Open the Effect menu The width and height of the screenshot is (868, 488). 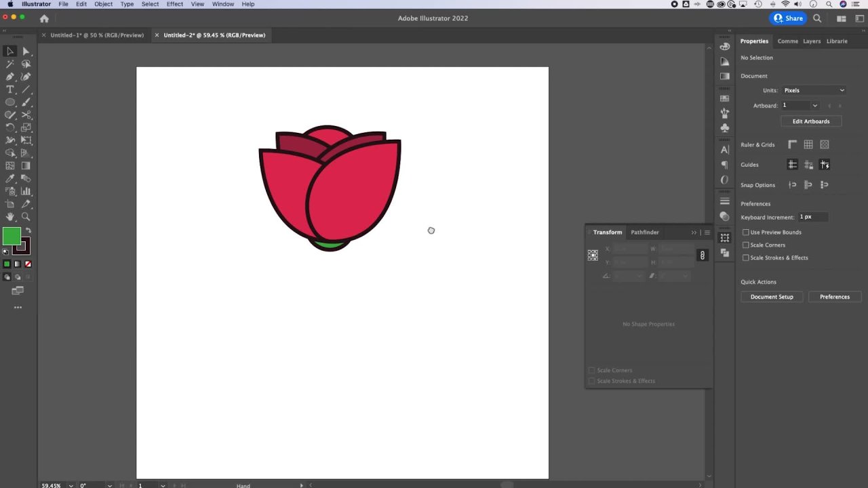tap(175, 4)
